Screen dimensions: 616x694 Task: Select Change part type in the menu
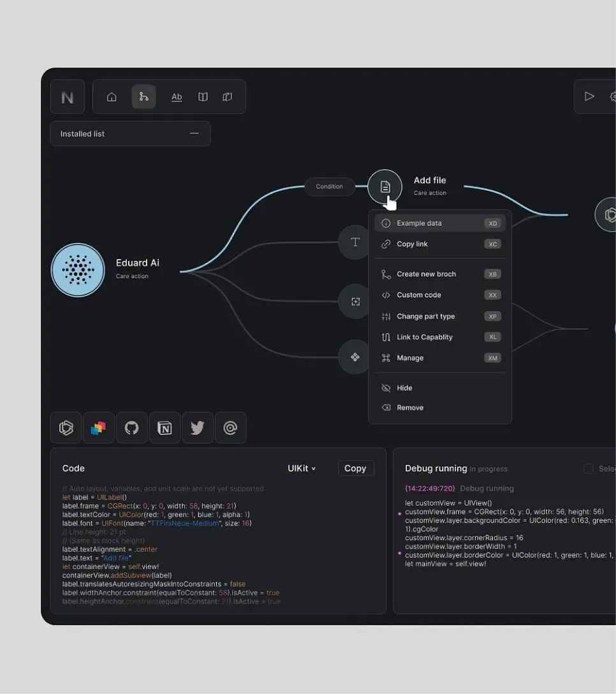point(425,316)
